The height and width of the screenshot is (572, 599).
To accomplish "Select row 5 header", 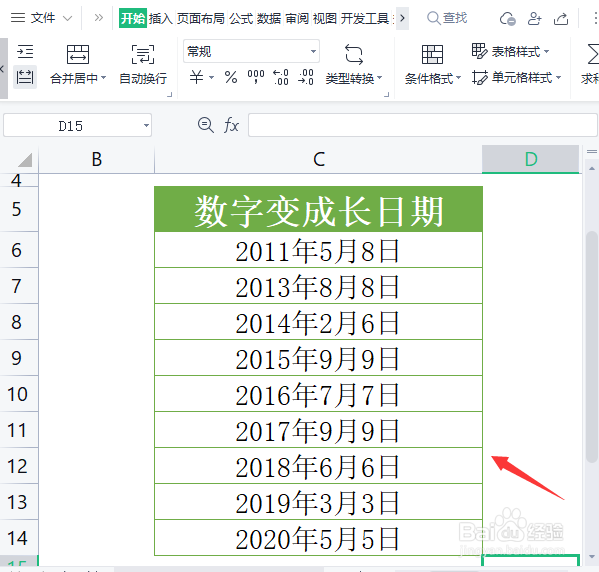I will [x=19, y=209].
